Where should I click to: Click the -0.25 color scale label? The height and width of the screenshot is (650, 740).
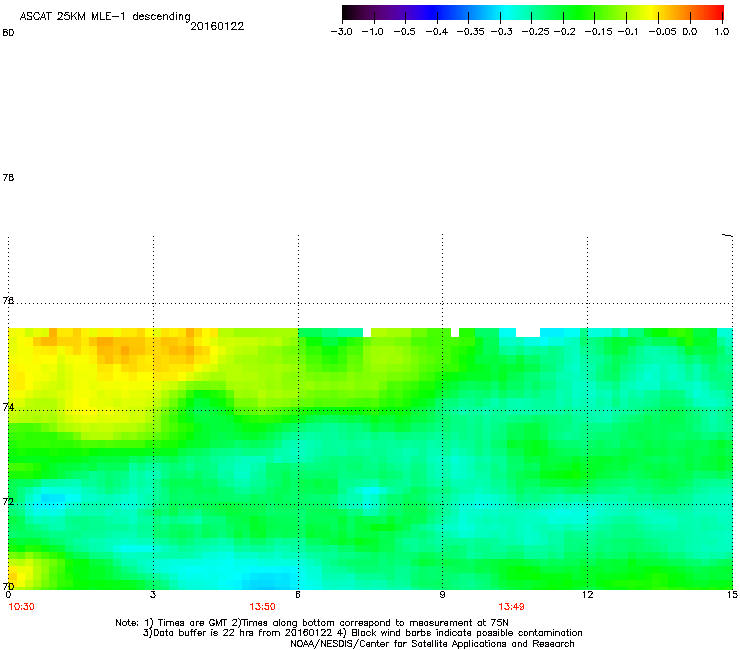[x=536, y=32]
